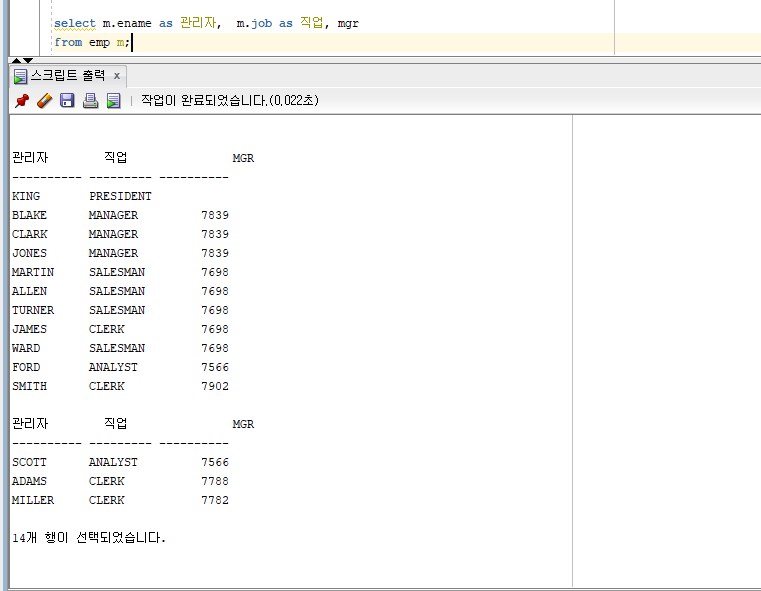Click ANALYST job in FORD's row

[x=113, y=367]
